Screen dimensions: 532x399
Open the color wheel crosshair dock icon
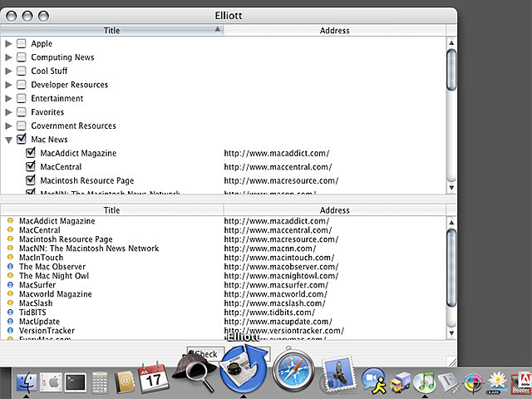(473, 382)
